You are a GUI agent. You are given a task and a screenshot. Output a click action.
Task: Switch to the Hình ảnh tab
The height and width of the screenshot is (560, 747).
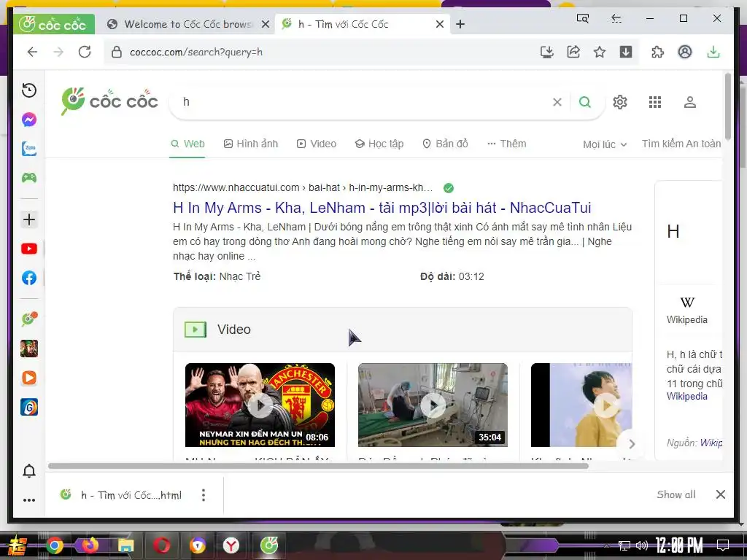pos(251,144)
